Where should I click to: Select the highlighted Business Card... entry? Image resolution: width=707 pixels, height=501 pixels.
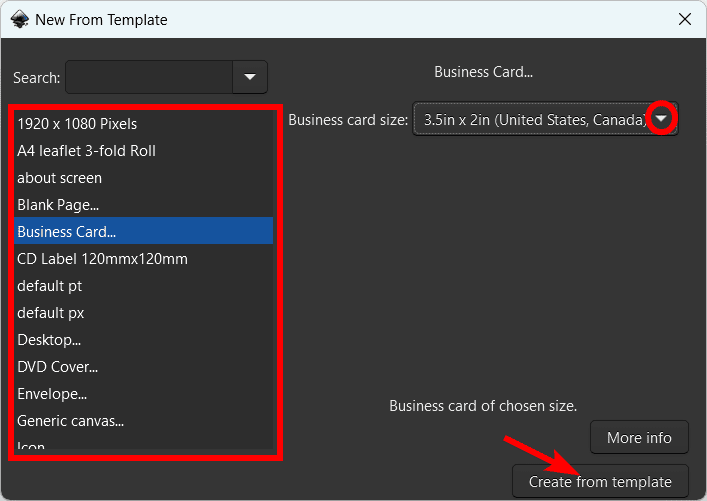click(x=66, y=232)
